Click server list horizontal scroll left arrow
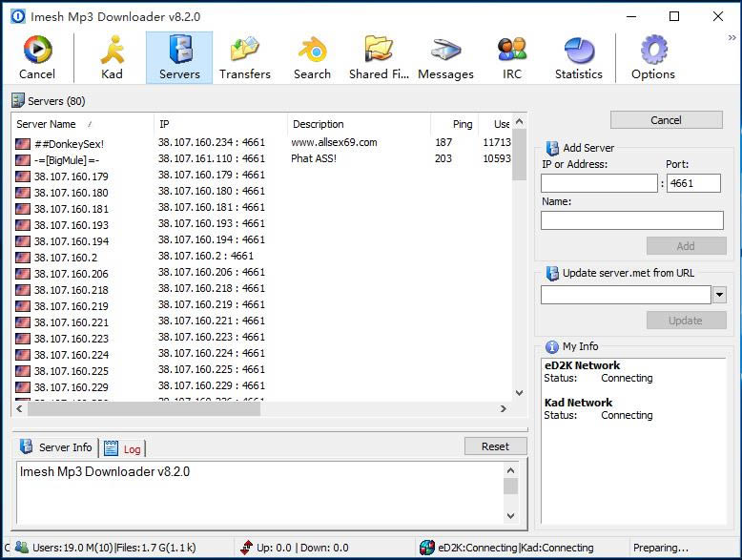The image size is (742, 560). (19, 408)
